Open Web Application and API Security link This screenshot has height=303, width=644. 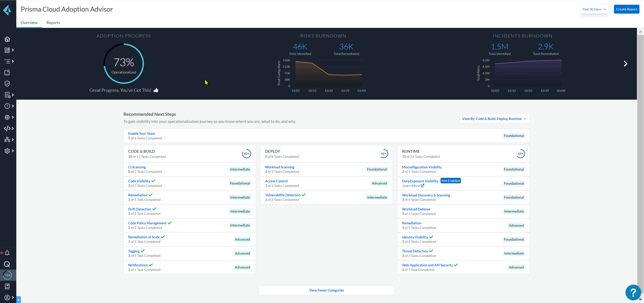coord(427,265)
